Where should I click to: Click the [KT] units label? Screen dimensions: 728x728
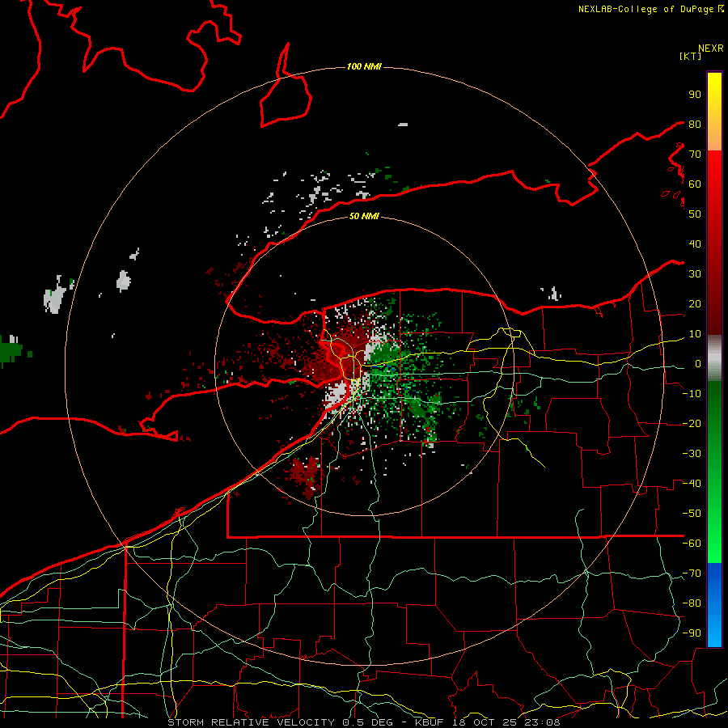click(x=690, y=56)
